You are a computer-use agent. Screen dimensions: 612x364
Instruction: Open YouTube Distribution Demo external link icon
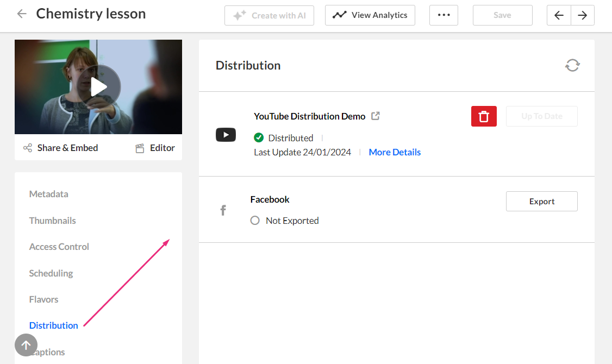click(375, 116)
